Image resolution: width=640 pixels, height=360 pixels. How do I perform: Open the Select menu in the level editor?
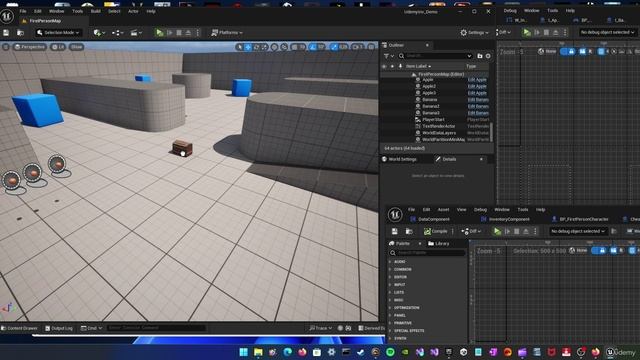pos(114,11)
